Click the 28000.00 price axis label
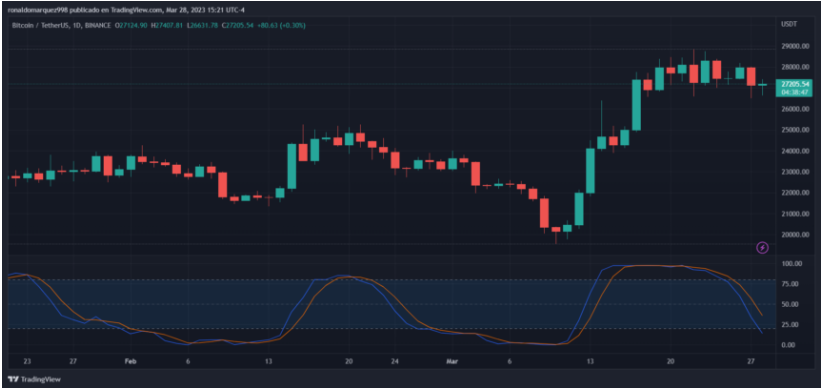This screenshot has height=388, width=822. [x=795, y=67]
